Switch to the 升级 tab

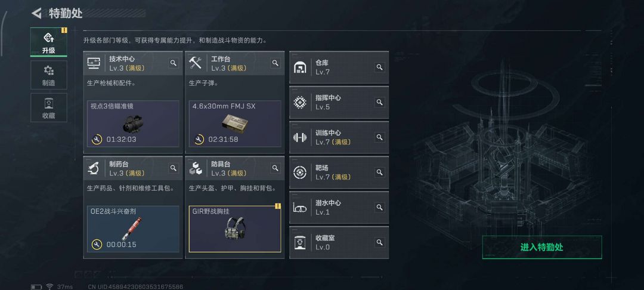[49, 42]
